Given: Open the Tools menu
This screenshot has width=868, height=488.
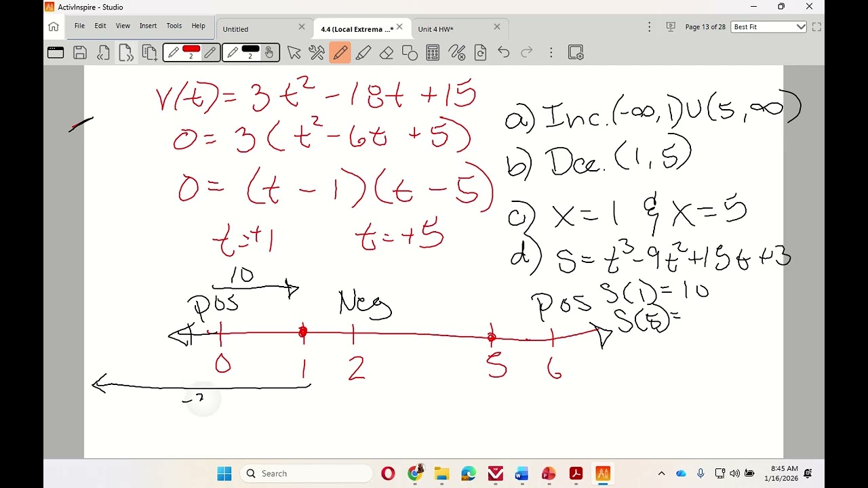Looking at the screenshot, I should pyautogui.click(x=174, y=26).
